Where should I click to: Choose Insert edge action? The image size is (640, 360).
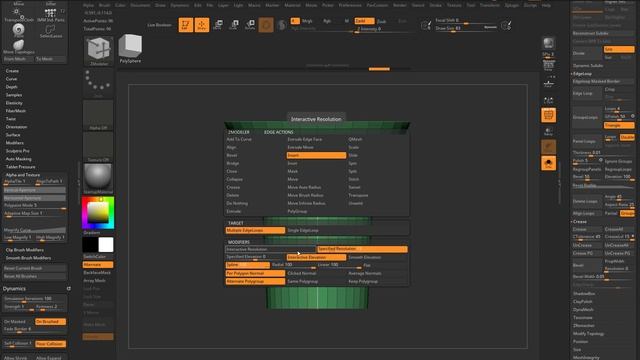316,156
